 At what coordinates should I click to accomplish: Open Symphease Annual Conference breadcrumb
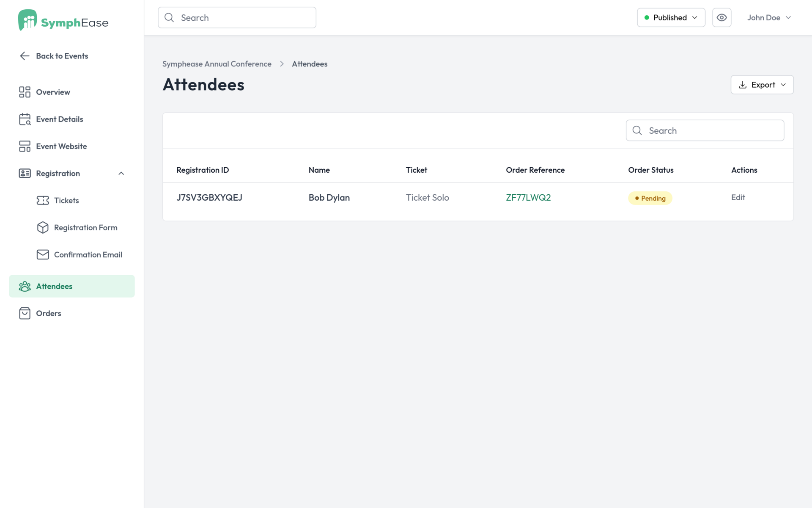(217, 63)
